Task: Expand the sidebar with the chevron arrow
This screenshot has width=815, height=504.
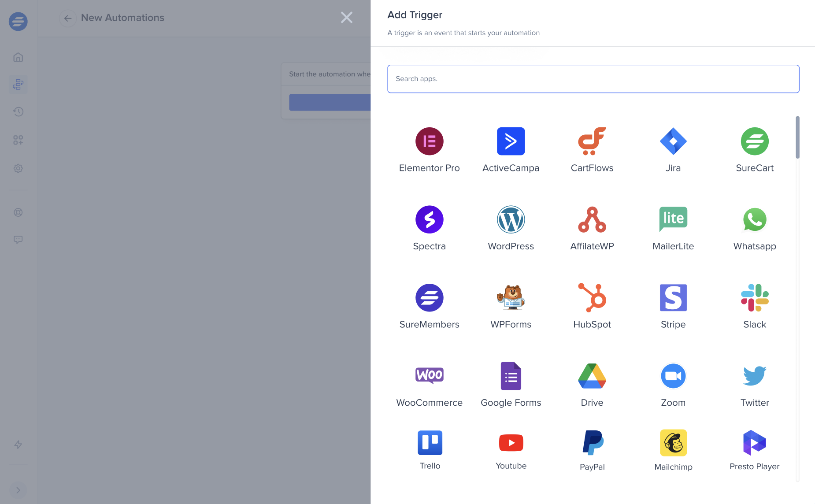Action: [18, 490]
